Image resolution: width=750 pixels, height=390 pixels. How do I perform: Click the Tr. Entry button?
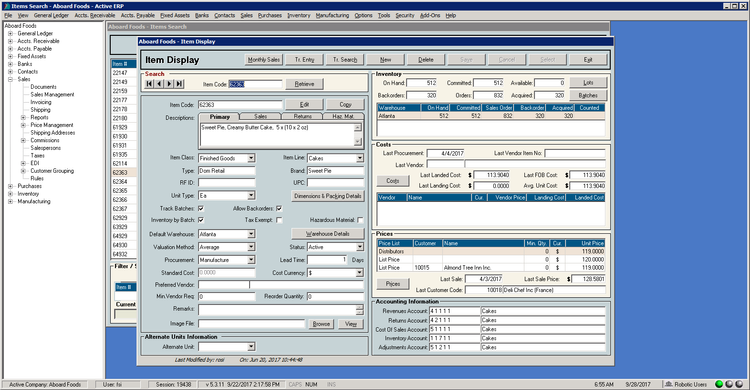point(305,60)
